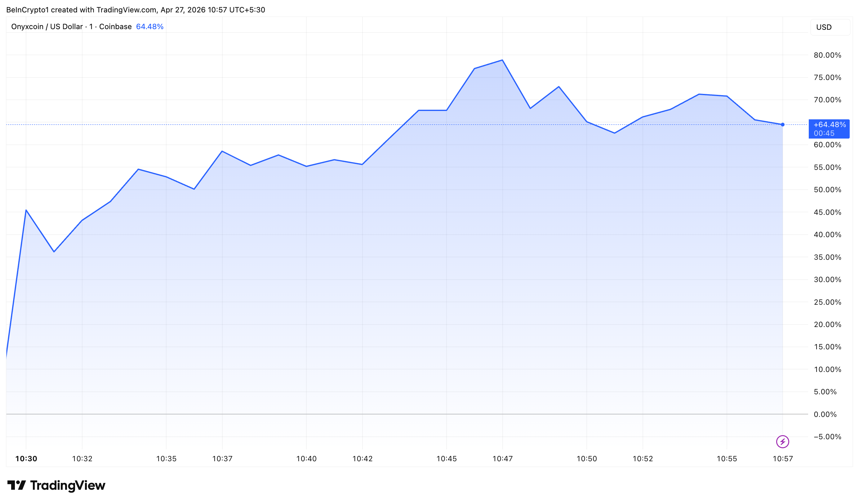Toggle the dotted price line
Image resolution: width=859 pixels, height=504 pixels.
(409, 125)
